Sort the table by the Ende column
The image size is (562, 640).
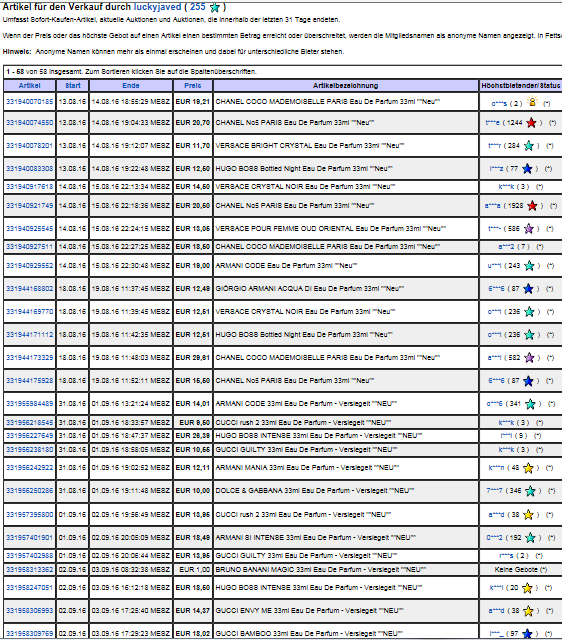tap(131, 86)
